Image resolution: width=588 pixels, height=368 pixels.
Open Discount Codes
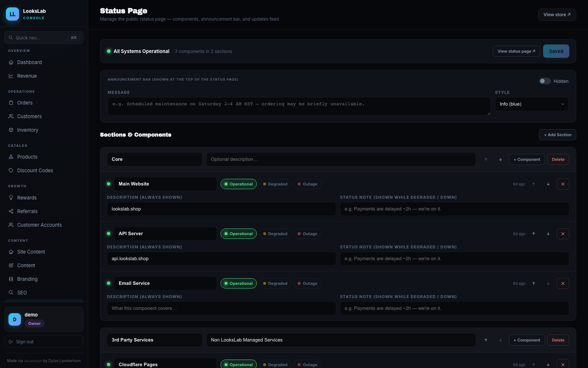coord(44,170)
